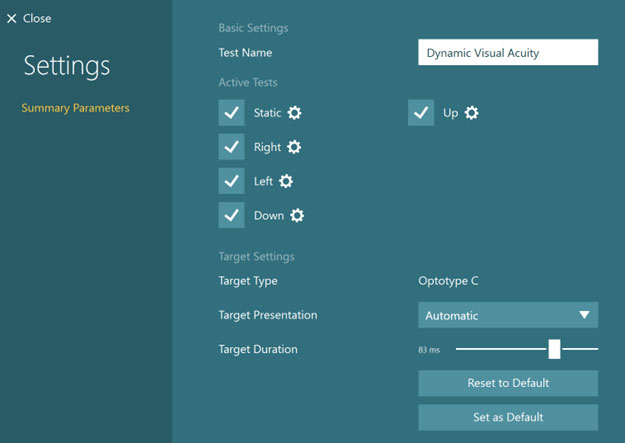Open settings gear next to Right
625x443 pixels.
click(294, 147)
